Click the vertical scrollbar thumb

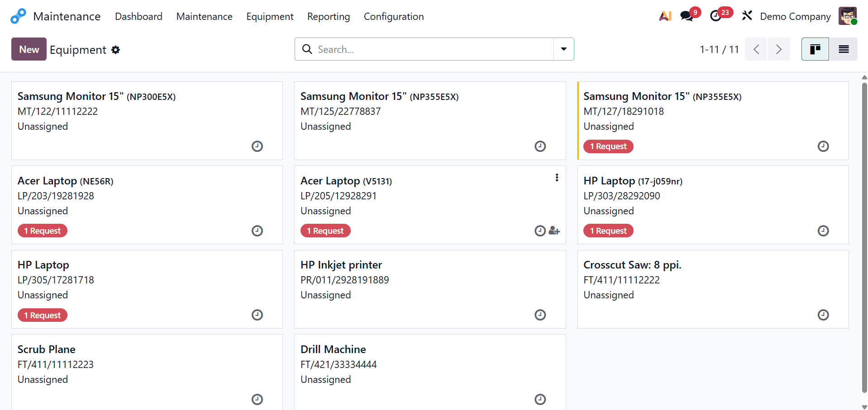[864, 237]
